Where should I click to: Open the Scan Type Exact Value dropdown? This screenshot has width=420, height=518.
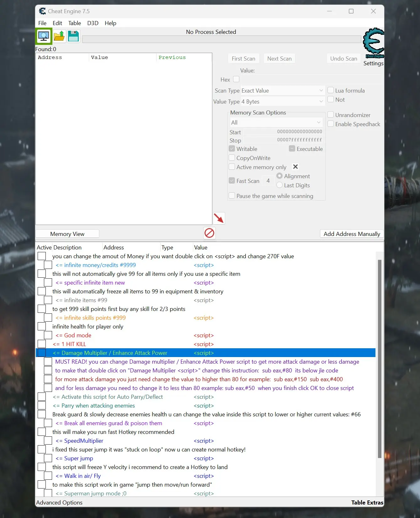282,91
